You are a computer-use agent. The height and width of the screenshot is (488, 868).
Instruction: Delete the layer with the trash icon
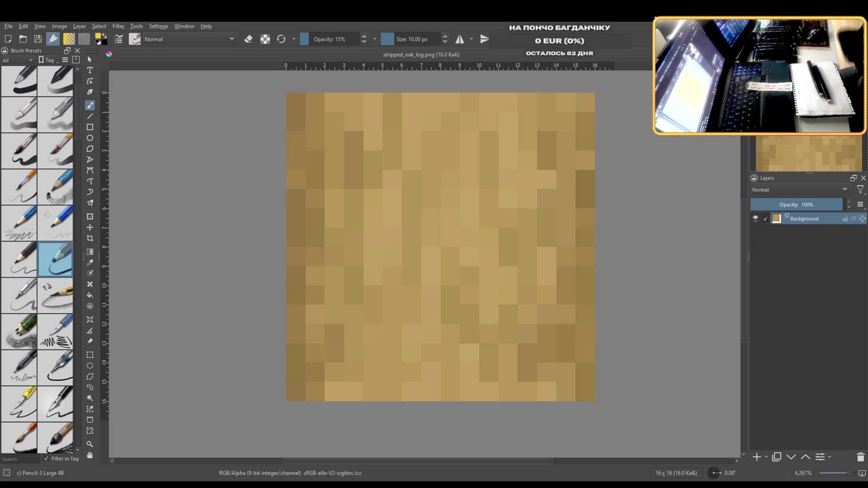[861, 457]
